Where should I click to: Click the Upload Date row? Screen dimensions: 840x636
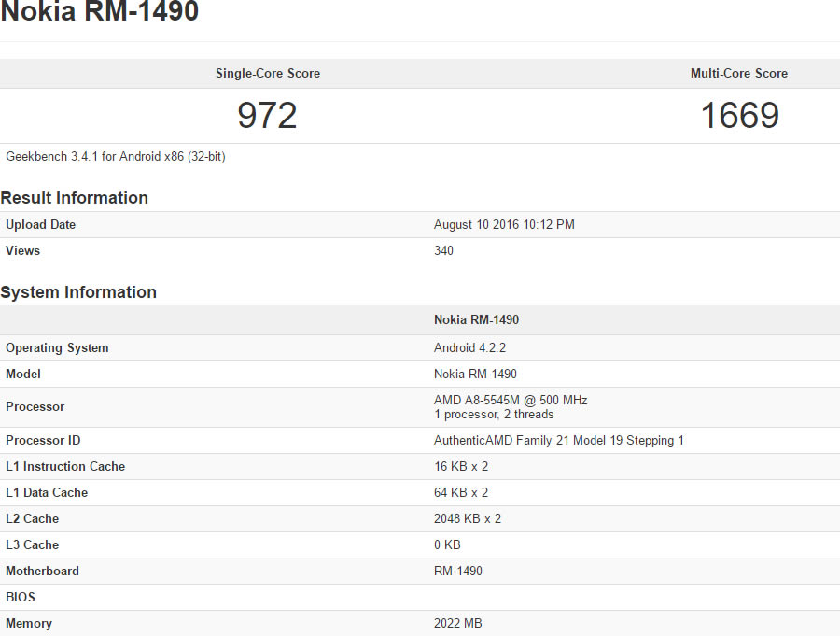40,224
